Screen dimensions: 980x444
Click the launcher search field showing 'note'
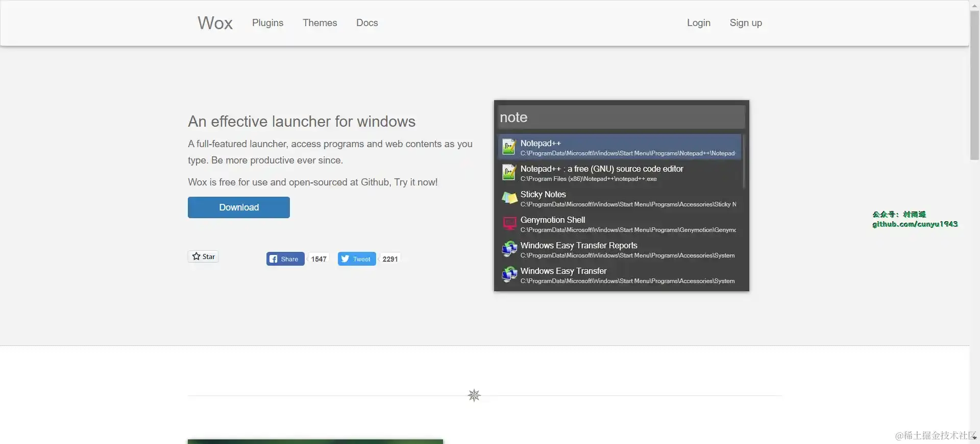click(621, 117)
